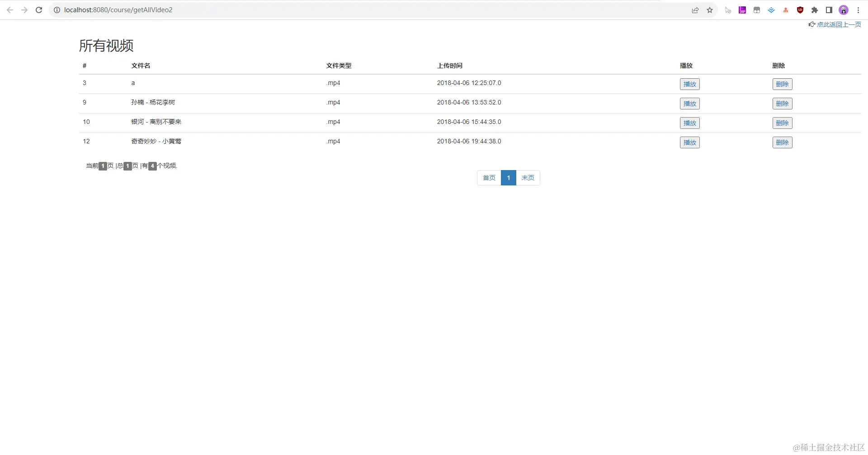This screenshot has height=455, width=868.
Task: Click the .mp4 type in row 9
Action: point(333,102)
